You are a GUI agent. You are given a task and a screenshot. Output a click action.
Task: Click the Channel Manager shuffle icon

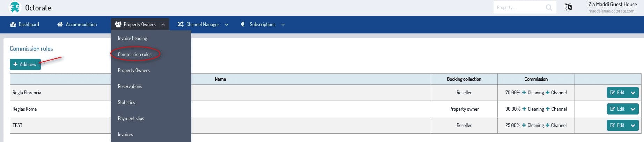(180, 24)
